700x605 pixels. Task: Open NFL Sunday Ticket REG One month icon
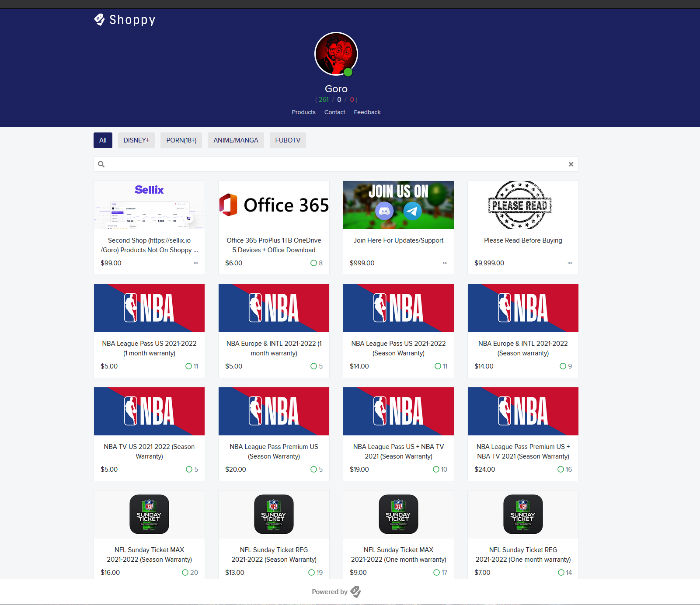tap(523, 514)
